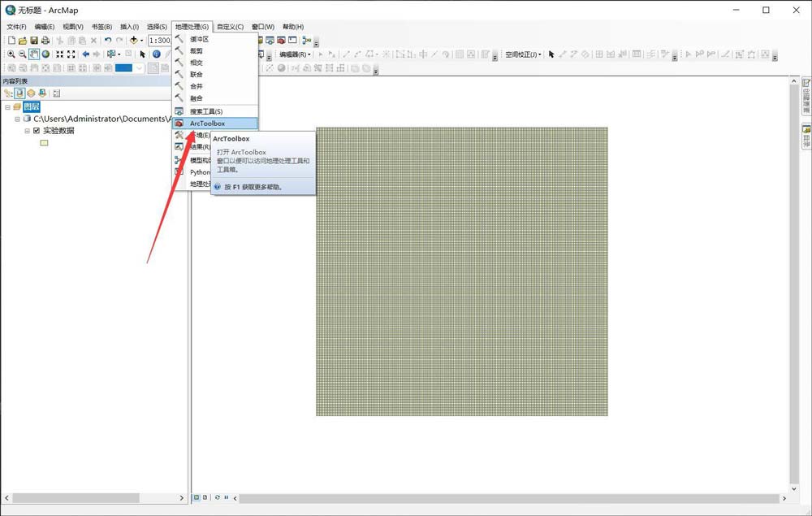
Task: Select the pan hand tool
Action: click(x=34, y=54)
